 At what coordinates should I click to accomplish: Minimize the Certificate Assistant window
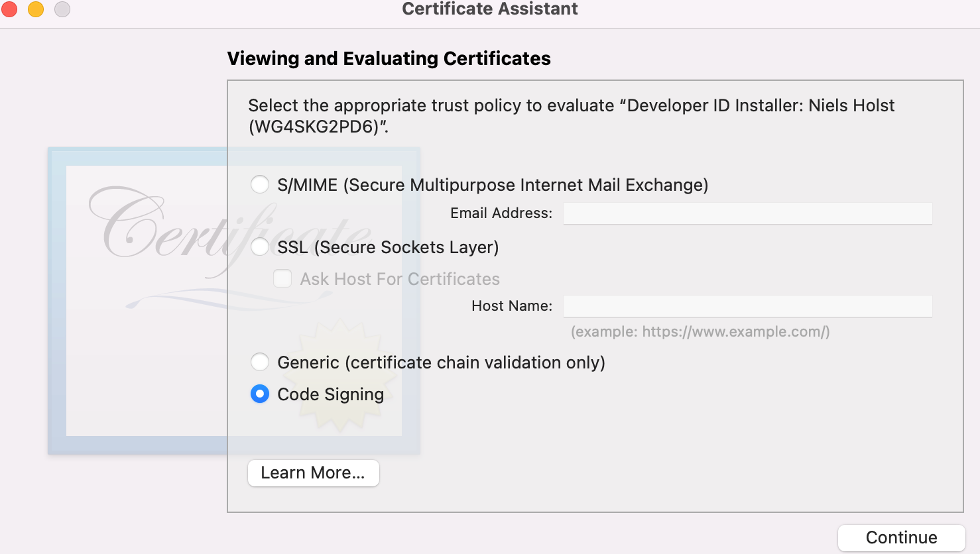[36, 9]
